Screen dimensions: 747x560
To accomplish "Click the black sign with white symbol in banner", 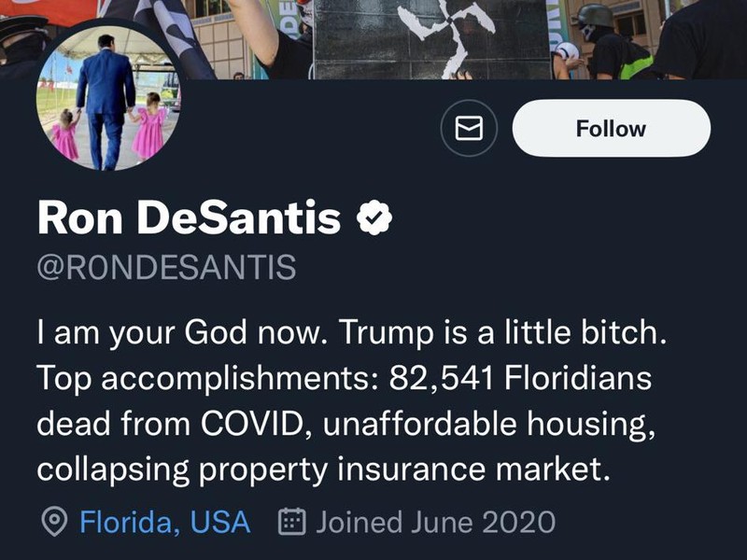I will (432, 39).
